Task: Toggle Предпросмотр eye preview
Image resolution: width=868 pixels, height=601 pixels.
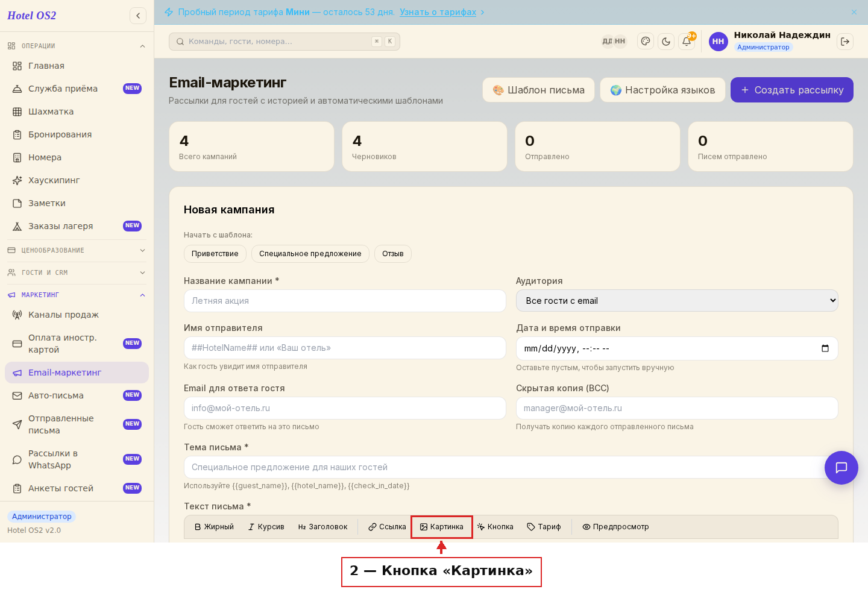Action: click(615, 527)
